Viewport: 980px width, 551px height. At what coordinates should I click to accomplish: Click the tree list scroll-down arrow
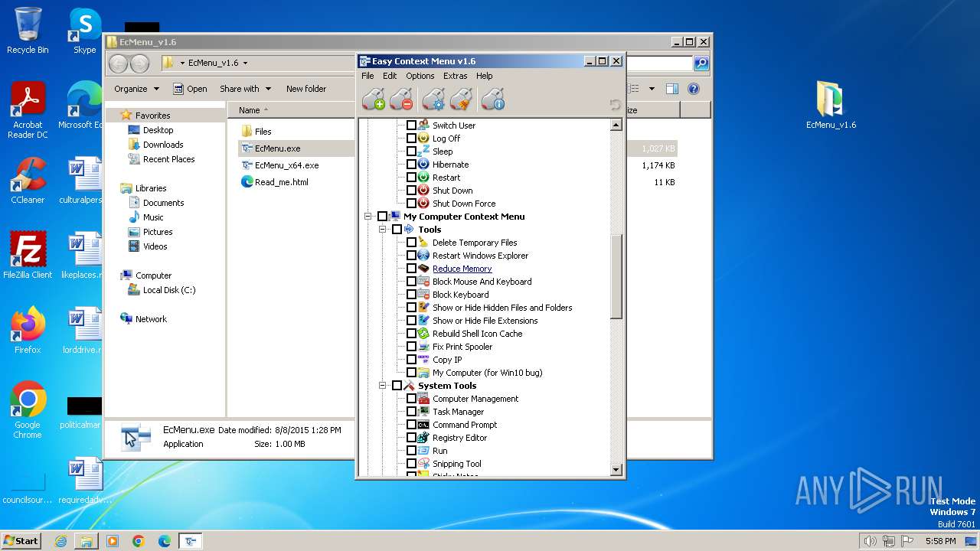(x=616, y=470)
